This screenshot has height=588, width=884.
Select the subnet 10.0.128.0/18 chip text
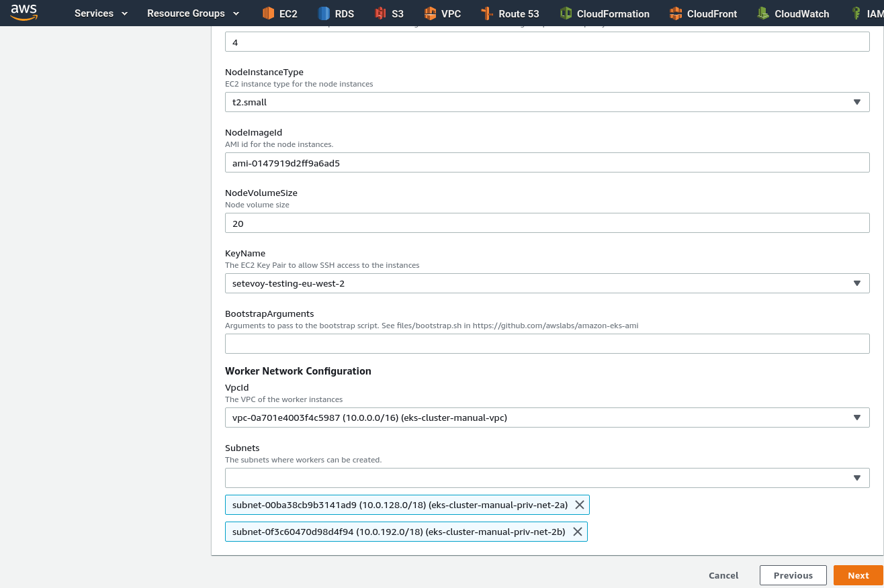(x=400, y=505)
